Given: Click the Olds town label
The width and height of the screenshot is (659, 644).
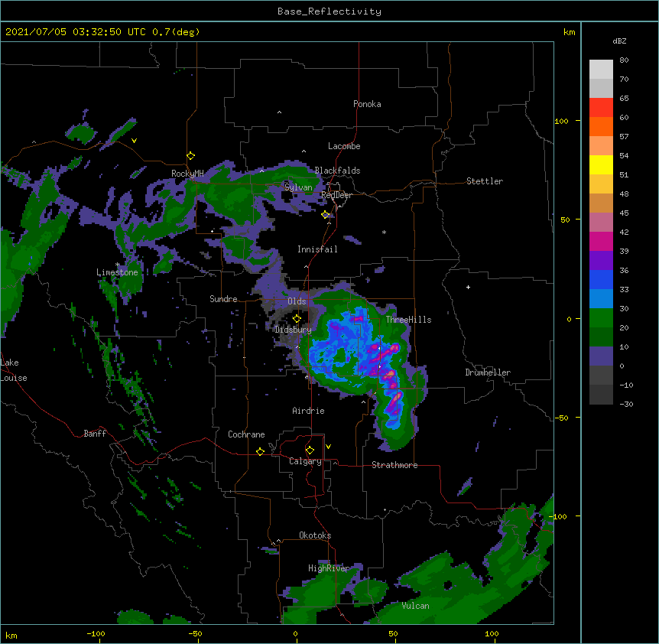Looking at the screenshot, I should pos(297,301).
